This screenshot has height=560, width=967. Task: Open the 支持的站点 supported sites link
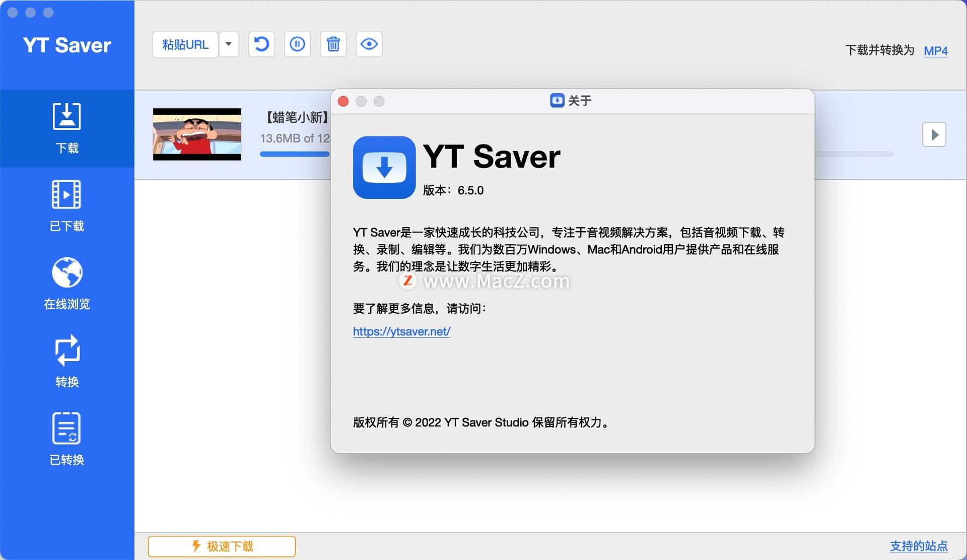[919, 546]
